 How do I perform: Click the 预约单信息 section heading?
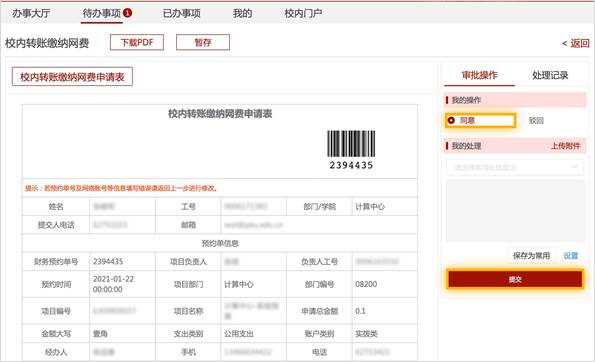220,243
